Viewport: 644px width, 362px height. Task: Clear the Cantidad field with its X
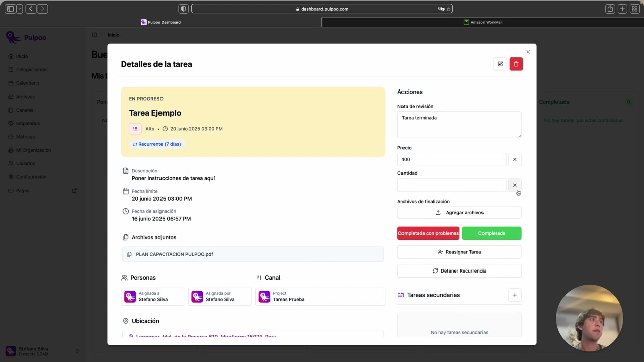pyautogui.click(x=515, y=185)
